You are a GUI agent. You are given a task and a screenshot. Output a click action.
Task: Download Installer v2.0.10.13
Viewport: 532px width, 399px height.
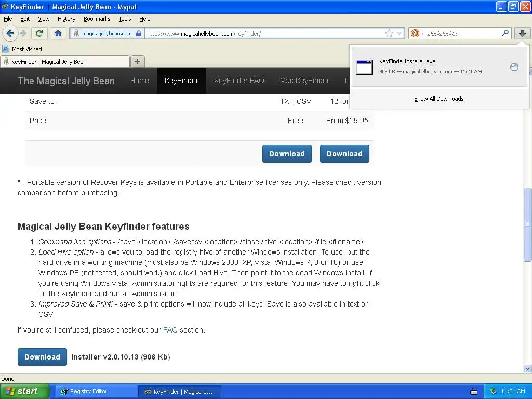point(42,357)
